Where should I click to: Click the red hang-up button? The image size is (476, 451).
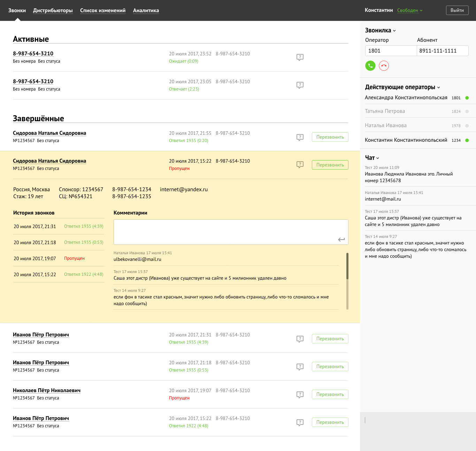click(384, 66)
